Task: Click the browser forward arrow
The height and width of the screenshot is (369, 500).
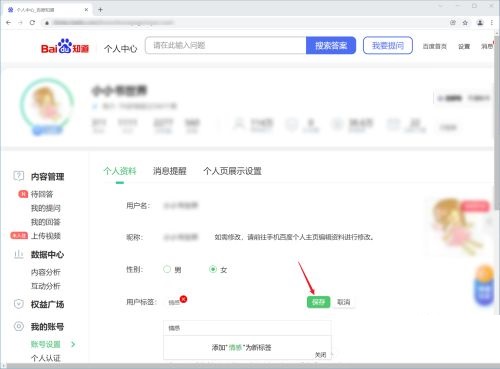Action: [x=20, y=23]
